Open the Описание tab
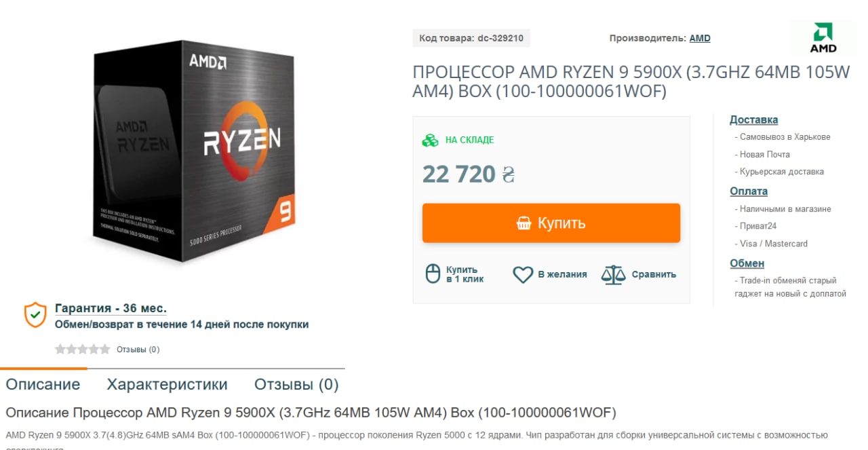Screen dimensions: 868x450 [43, 385]
